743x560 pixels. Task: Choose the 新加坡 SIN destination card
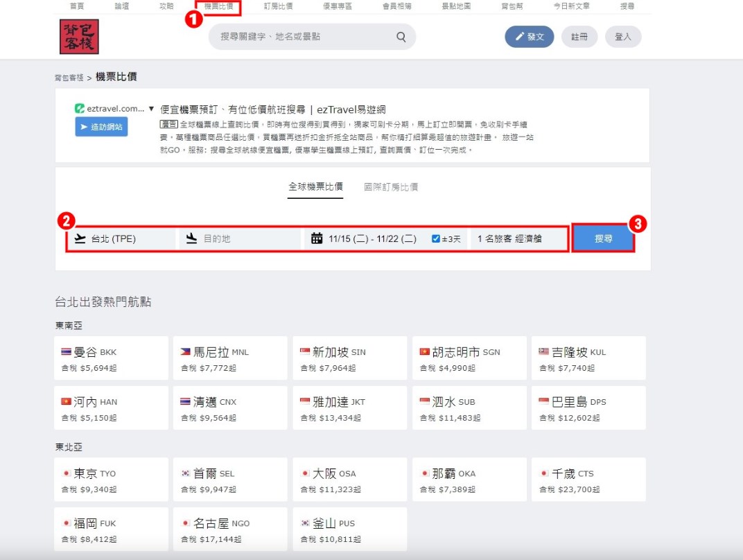point(349,358)
